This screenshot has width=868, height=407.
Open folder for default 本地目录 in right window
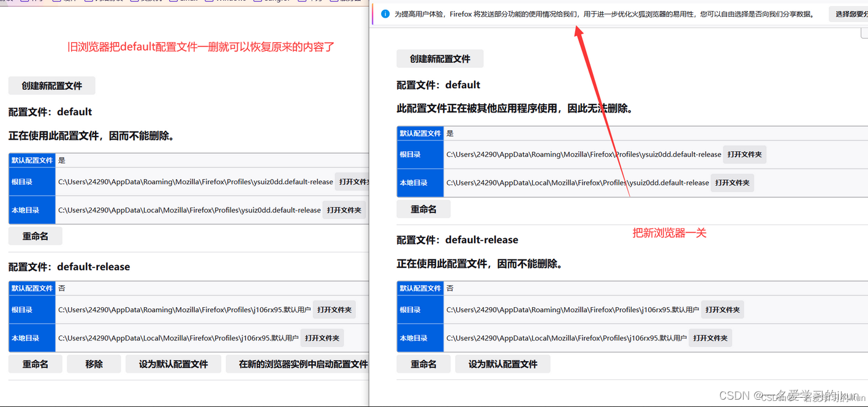pyautogui.click(x=733, y=182)
